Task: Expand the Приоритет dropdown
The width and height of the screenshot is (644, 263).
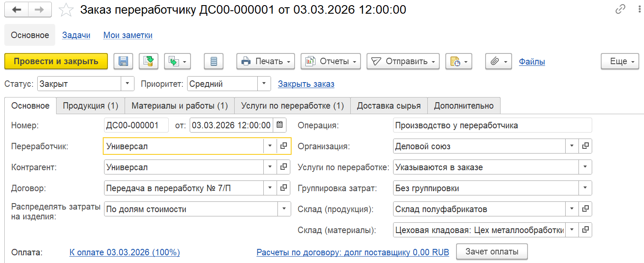Action: [x=264, y=84]
